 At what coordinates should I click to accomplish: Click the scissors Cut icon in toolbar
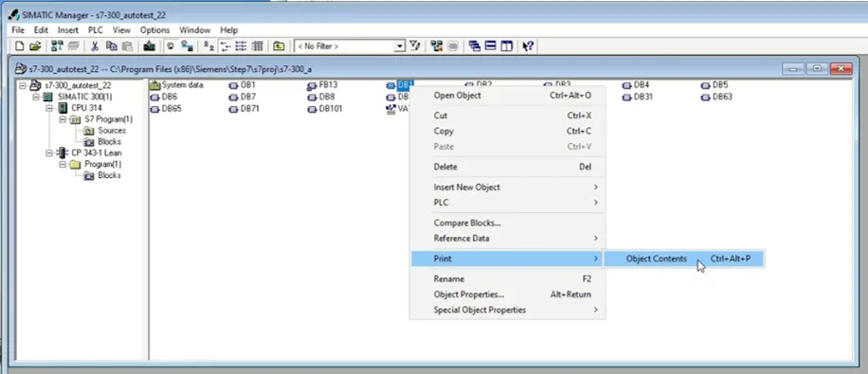(x=94, y=45)
